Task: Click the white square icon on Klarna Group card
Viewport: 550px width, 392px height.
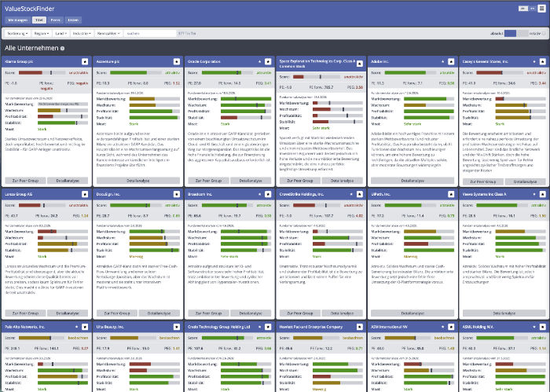Action: pyautogui.click(x=85, y=62)
